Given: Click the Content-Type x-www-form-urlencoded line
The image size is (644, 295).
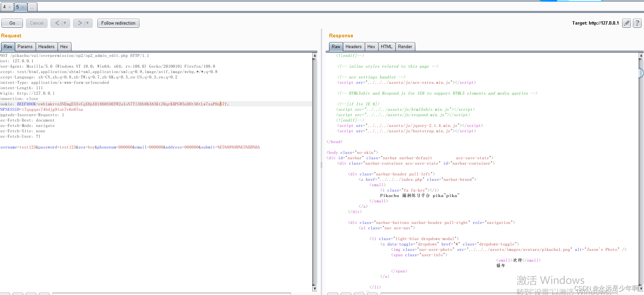Looking at the screenshot, I should (x=55, y=83).
